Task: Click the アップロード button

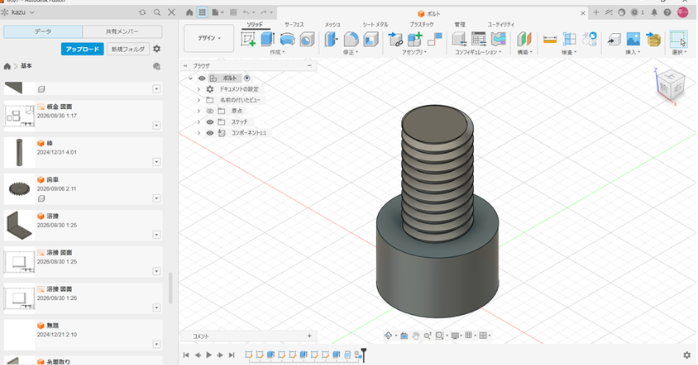Action: pos(82,49)
